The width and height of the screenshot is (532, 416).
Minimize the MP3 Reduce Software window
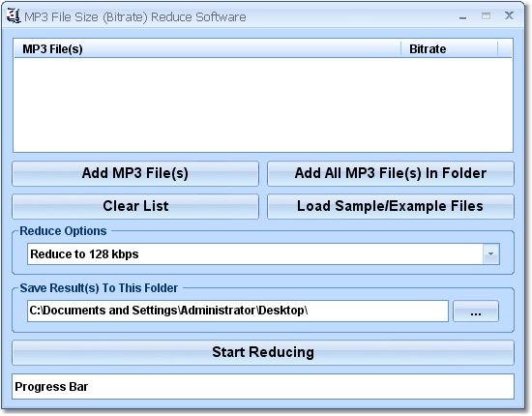click(462, 16)
